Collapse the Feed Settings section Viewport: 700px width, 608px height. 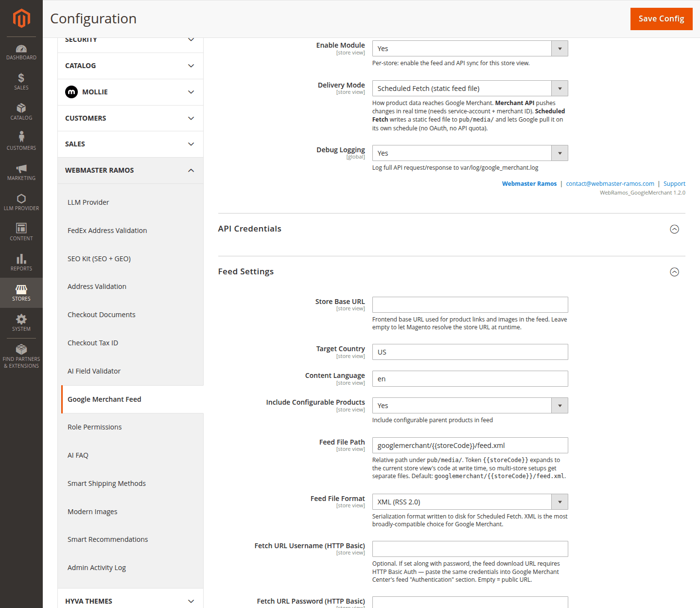point(674,272)
